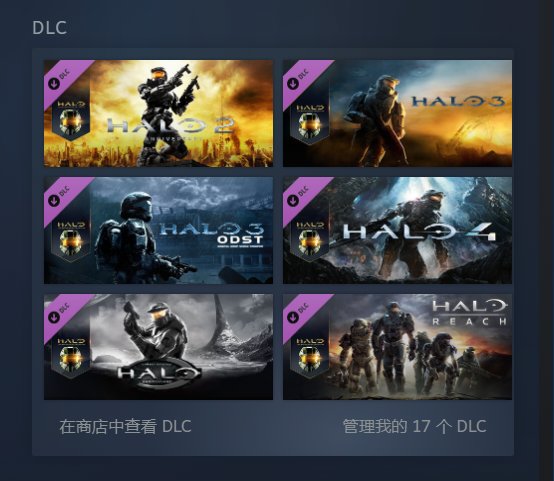
Task: Click the download icon on Halo Reach DLC
Action: (x=293, y=317)
